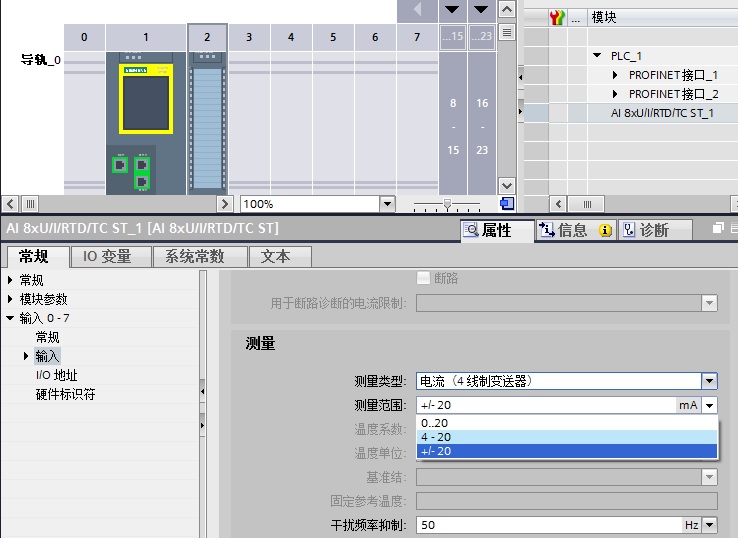Click the left navigation arrow above slot 7
This screenshot has height=538, width=738.
tap(417, 9)
